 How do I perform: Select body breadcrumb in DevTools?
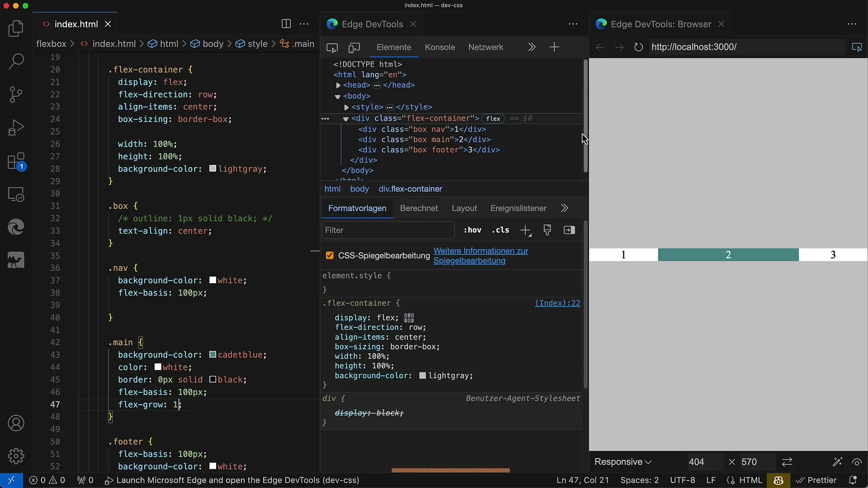359,189
